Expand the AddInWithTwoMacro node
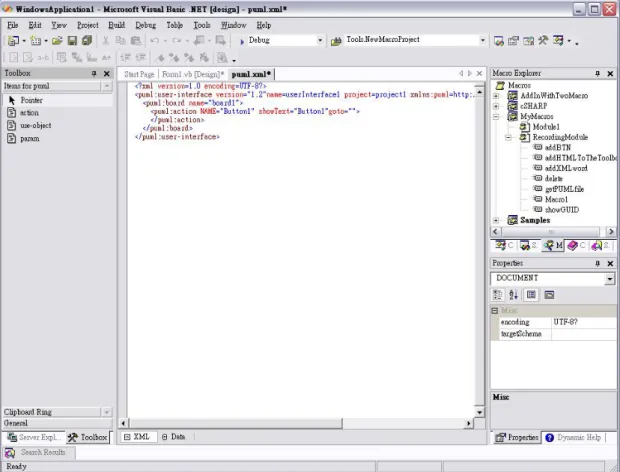The width and height of the screenshot is (620, 472). tap(496, 96)
